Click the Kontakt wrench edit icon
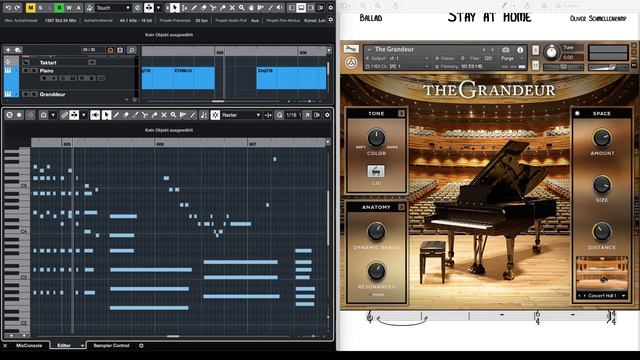640x360 pixels. coord(351,49)
